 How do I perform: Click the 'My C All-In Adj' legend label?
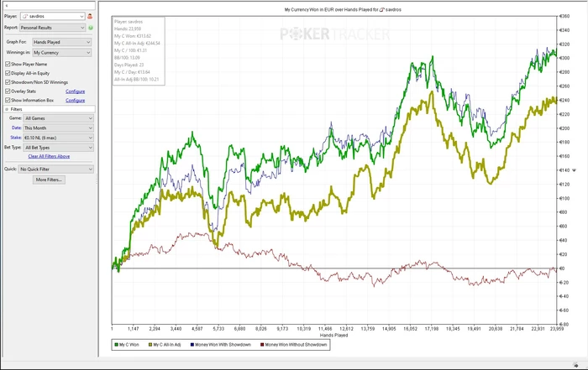click(x=167, y=345)
